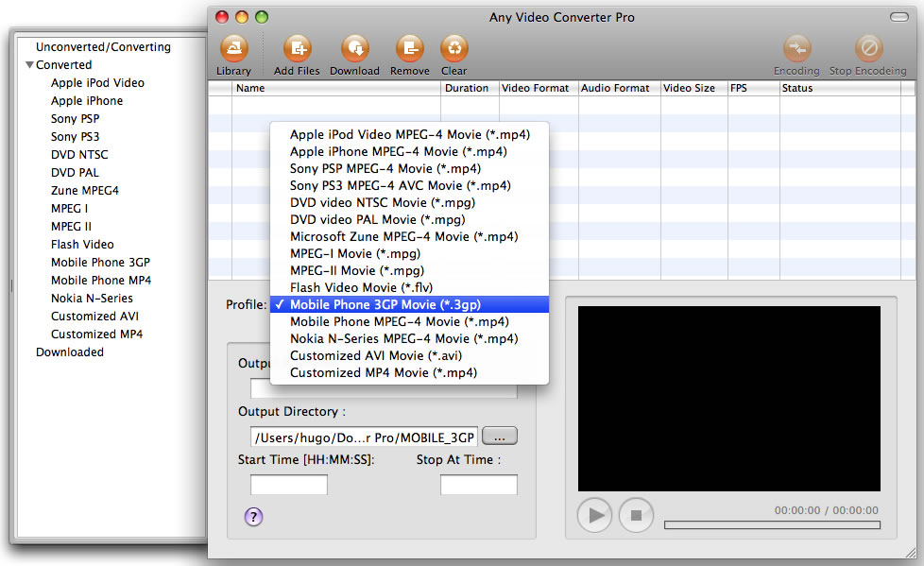
Task: Select Downloaded in the sidebar
Action: (x=70, y=352)
